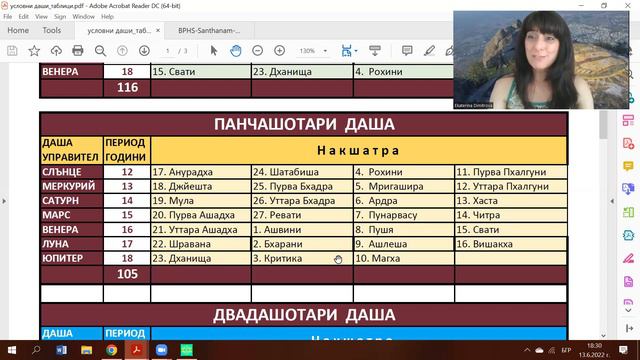Viewport: 640px width, 360px height.
Task: Open Create PDF tool in right pane
Action: tap(628, 143)
